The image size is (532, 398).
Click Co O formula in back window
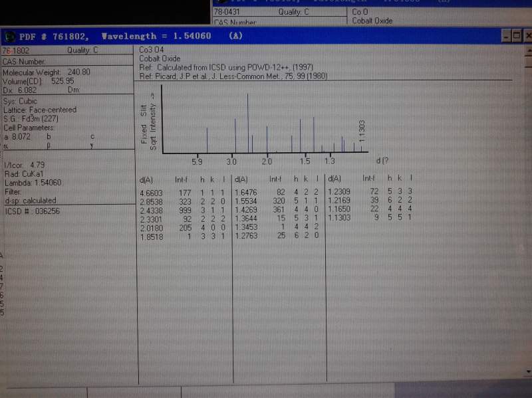pyautogui.click(x=360, y=12)
